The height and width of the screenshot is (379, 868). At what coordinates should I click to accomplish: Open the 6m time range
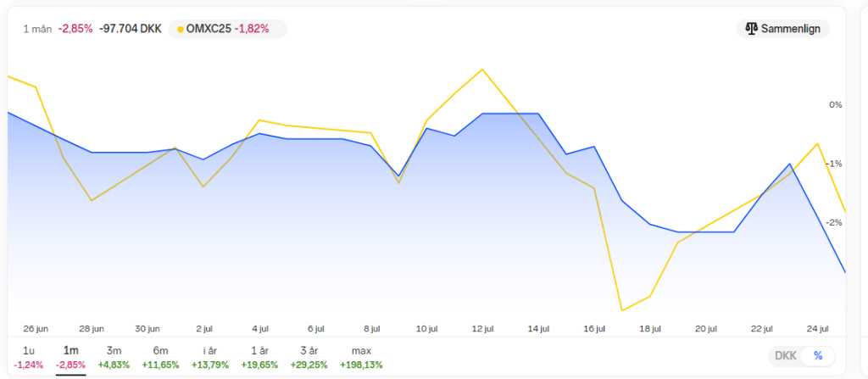tap(161, 357)
